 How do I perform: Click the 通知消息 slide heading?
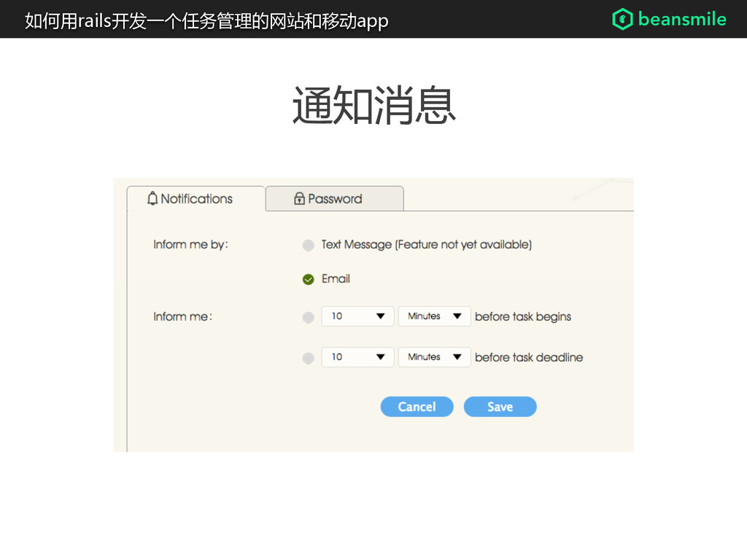point(374,105)
